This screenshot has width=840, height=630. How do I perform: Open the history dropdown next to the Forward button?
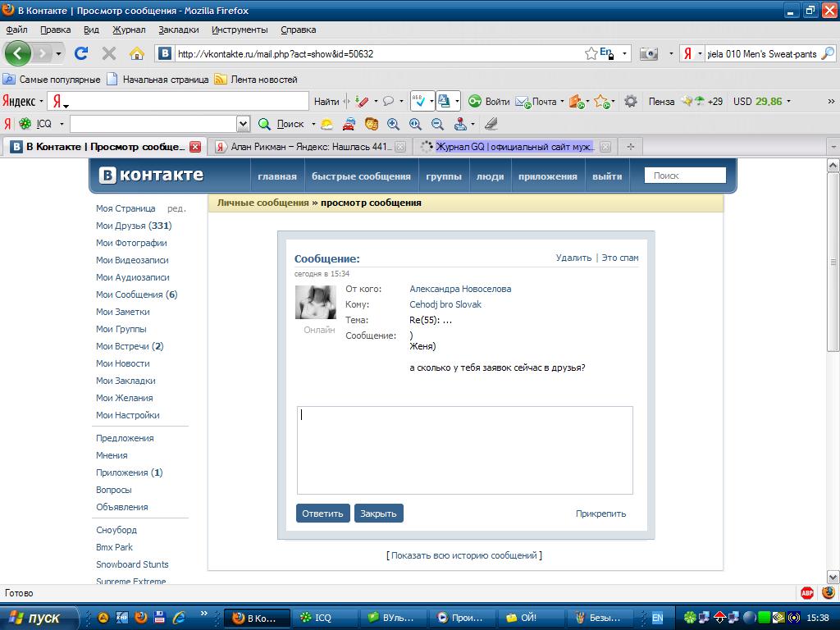pyautogui.click(x=58, y=53)
